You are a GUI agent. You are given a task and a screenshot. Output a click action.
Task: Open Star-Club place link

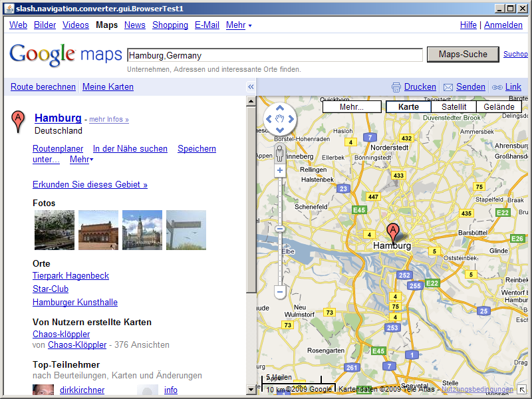(51, 289)
